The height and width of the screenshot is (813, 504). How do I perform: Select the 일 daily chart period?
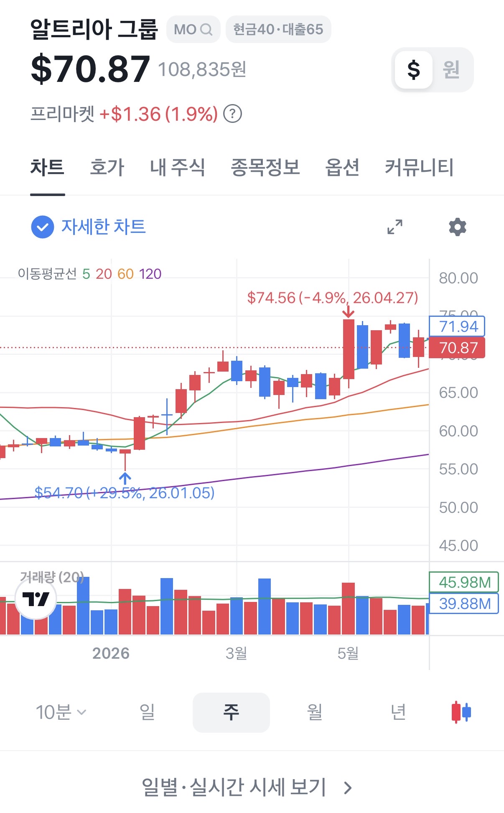pyautogui.click(x=148, y=712)
